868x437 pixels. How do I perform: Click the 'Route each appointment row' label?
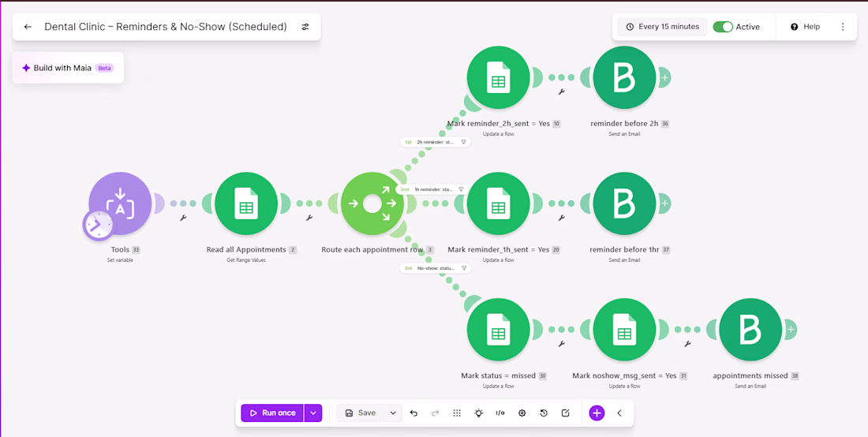(x=372, y=250)
